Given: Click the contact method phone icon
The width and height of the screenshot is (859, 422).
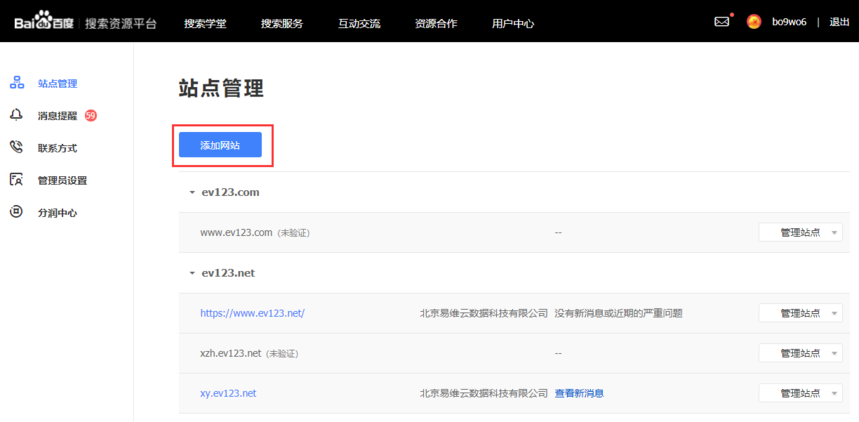Looking at the screenshot, I should (16, 147).
